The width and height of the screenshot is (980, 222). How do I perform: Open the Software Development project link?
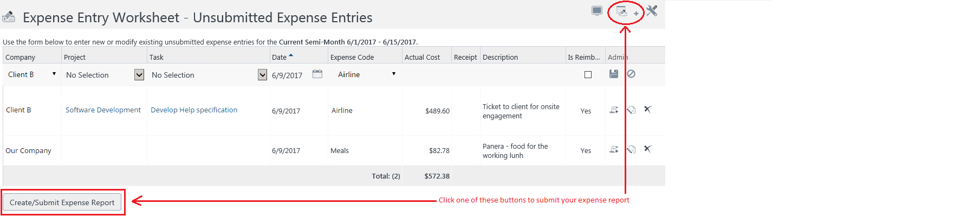[x=103, y=110]
